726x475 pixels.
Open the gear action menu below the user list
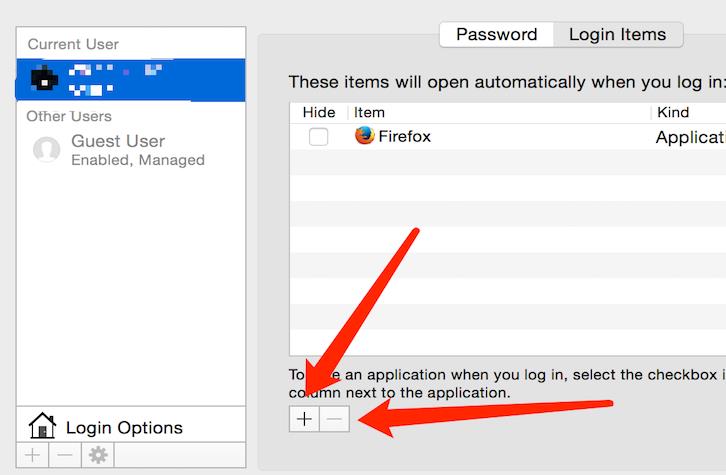pos(98,455)
